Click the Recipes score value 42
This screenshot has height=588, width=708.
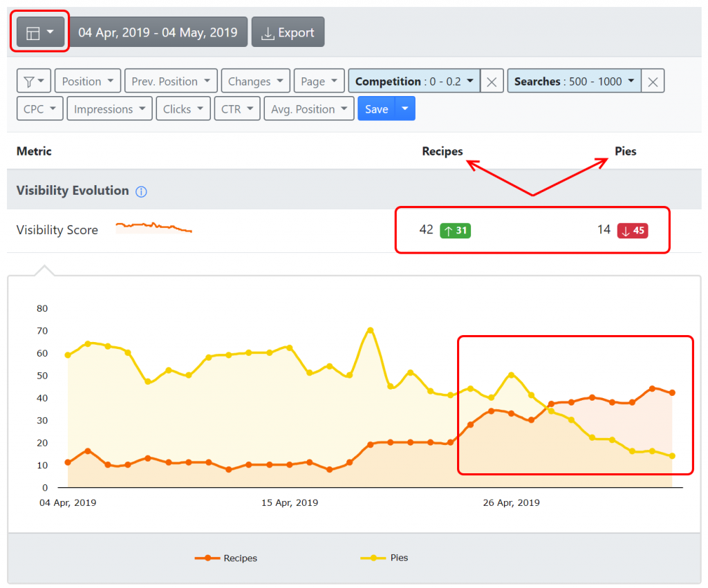coord(426,229)
